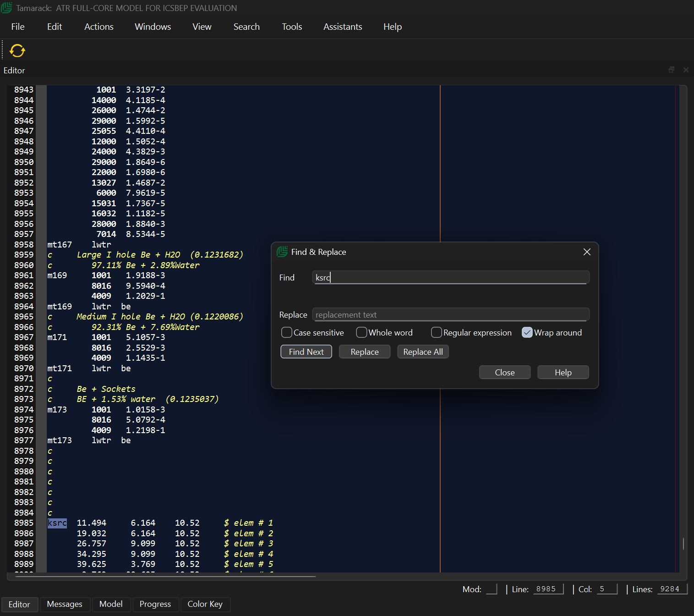
Task: Open the Tools menu
Action: point(292,27)
